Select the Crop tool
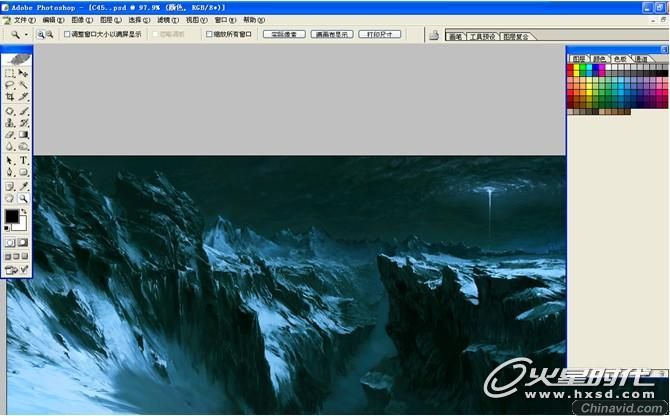The width and height of the screenshot is (670, 416). click(x=10, y=97)
